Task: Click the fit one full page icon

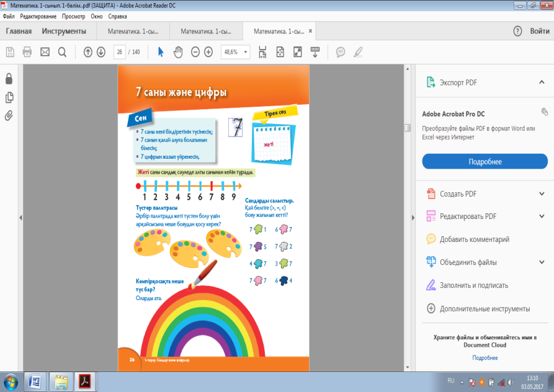Action: tap(280, 52)
